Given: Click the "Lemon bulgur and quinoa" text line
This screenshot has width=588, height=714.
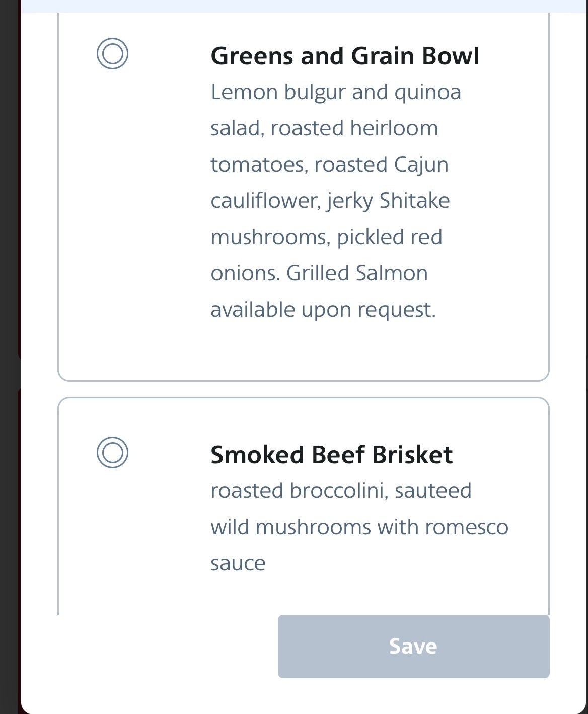Looking at the screenshot, I should [336, 92].
